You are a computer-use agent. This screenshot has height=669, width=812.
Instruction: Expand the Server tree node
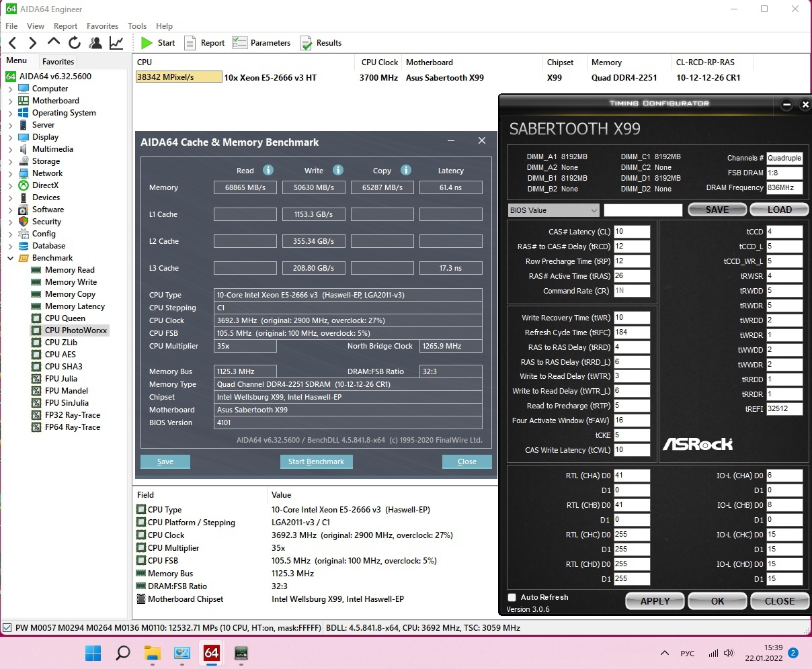[x=10, y=125]
